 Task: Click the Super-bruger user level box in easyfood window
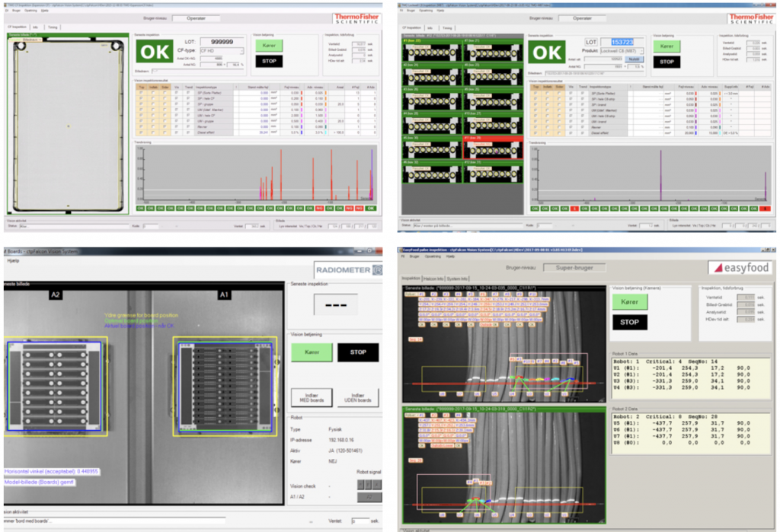coord(574,267)
